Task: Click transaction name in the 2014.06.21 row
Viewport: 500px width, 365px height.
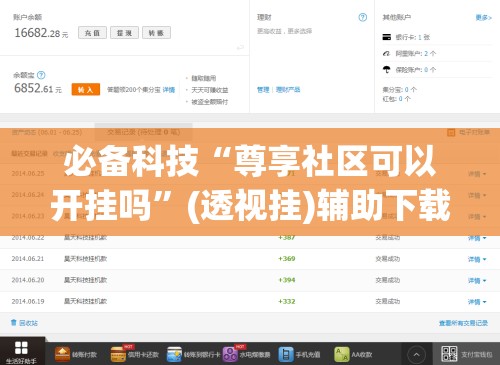Action: (x=85, y=259)
